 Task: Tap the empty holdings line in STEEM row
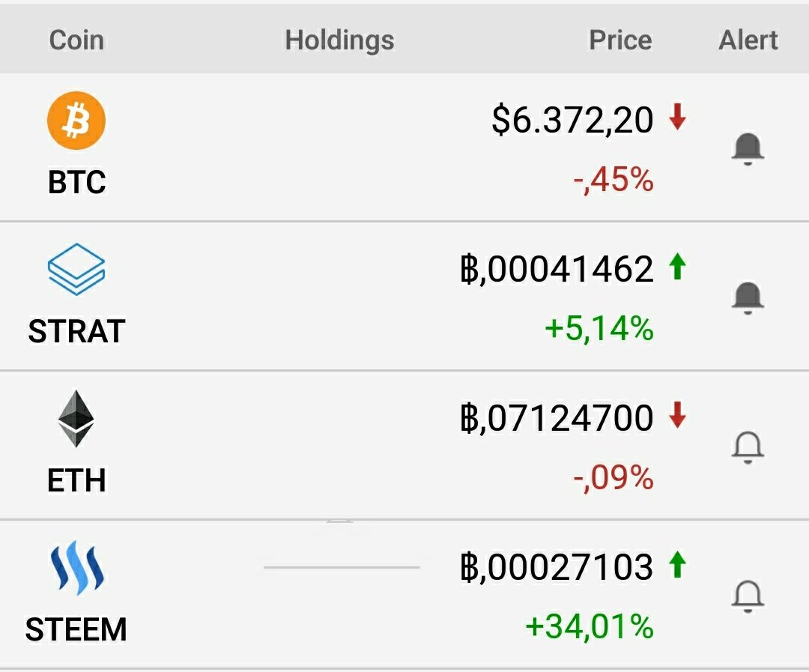coord(342,568)
